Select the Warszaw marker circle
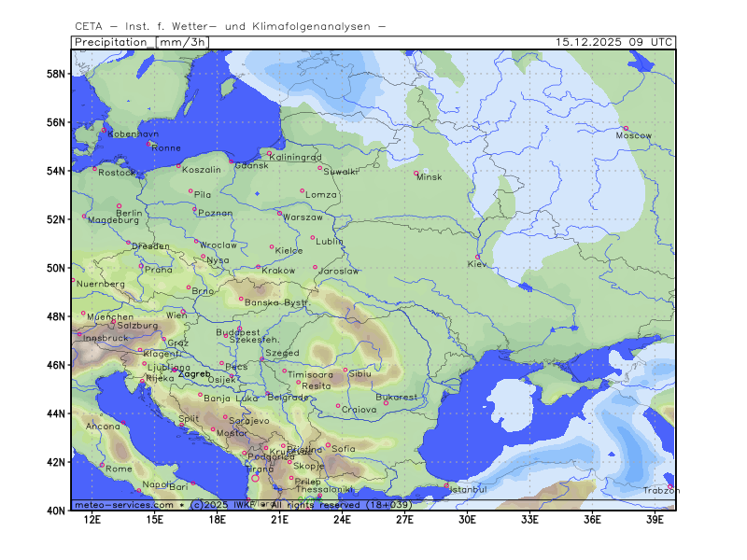This screenshot has width=747, height=560. pyautogui.click(x=279, y=213)
